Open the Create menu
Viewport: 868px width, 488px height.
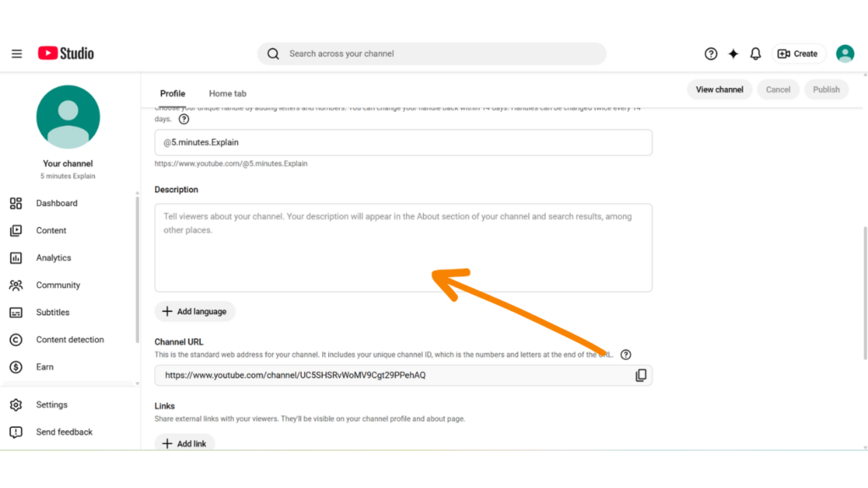pos(798,53)
